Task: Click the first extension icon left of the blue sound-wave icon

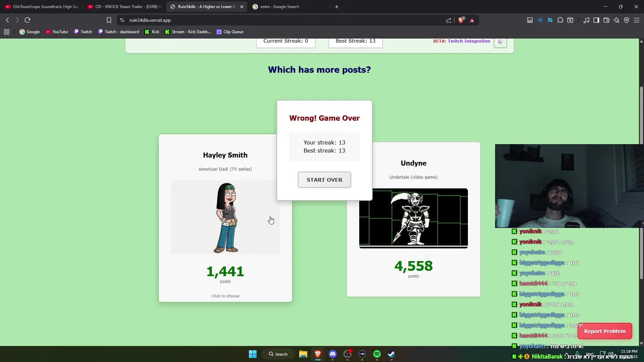Action: (x=530, y=20)
